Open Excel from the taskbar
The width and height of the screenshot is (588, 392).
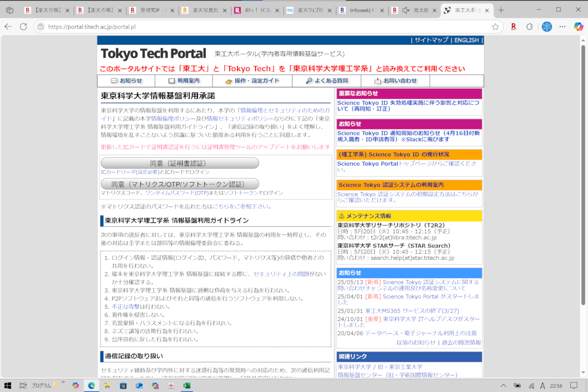pyautogui.click(x=187, y=386)
